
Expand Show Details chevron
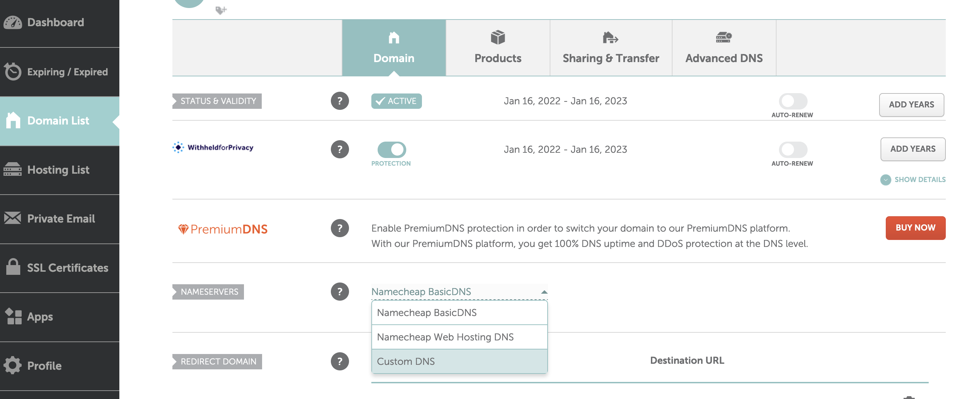[x=885, y=180]
